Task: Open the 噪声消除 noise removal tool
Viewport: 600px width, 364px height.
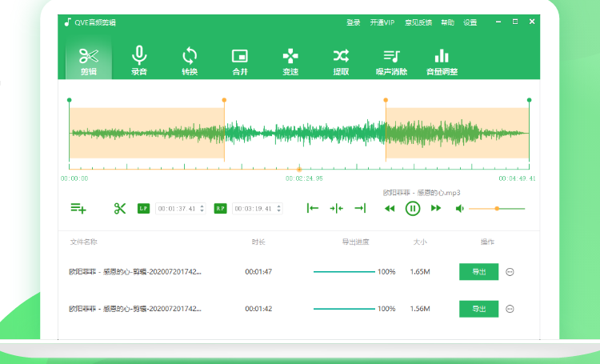Action: pos(391,61)
